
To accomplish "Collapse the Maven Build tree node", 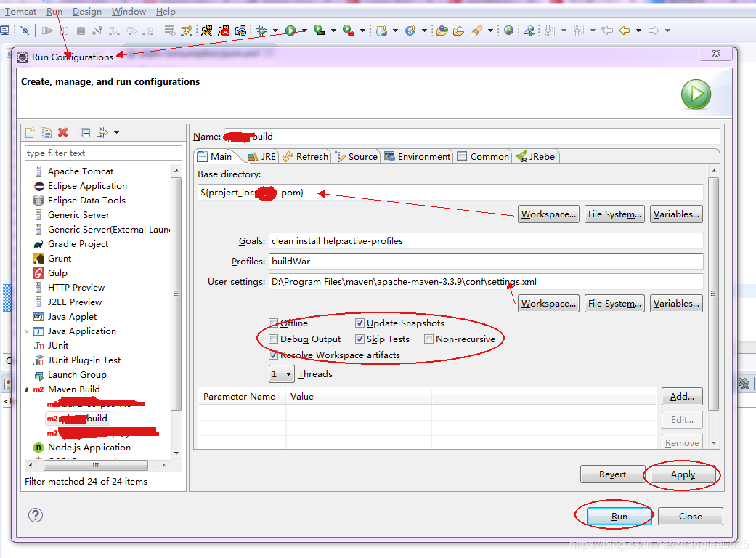I will [26, 389].
